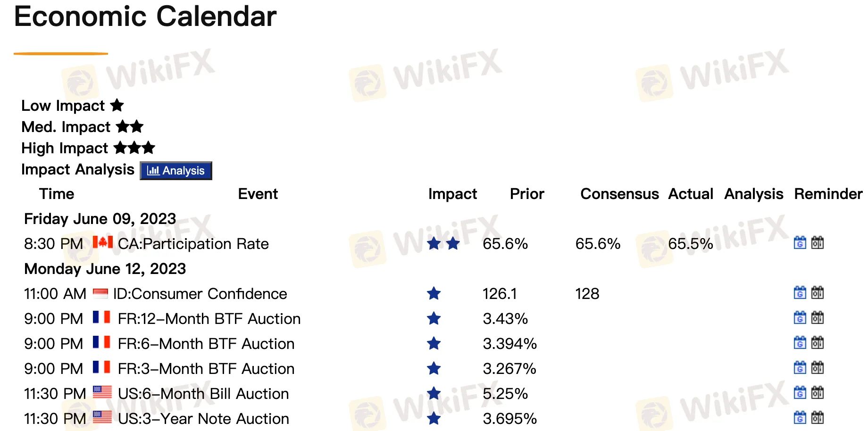868x431 pixels.
Task: Outlook reminder for FR:12-Month BTF Auction
Action: click(x=818, y=318)
